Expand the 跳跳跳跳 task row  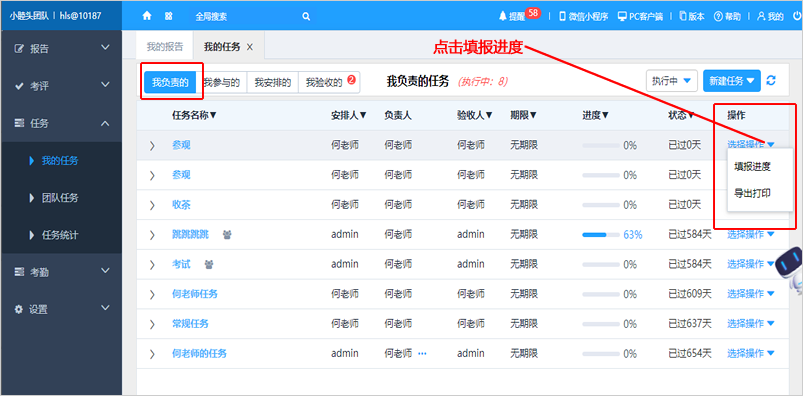pos(152,235)
